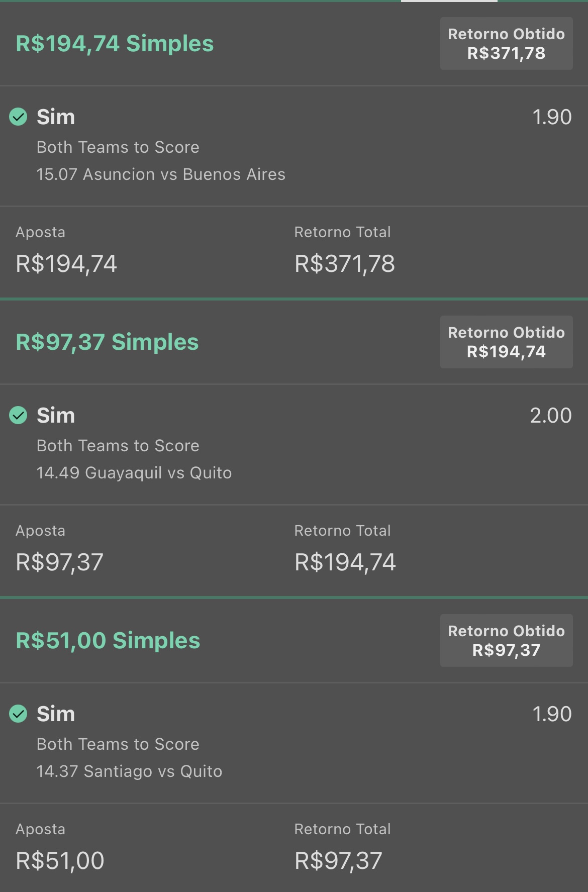Open Retorno Obtido R$194,74 badge
This screenshot has width=588, height=892.
point(506,342)
